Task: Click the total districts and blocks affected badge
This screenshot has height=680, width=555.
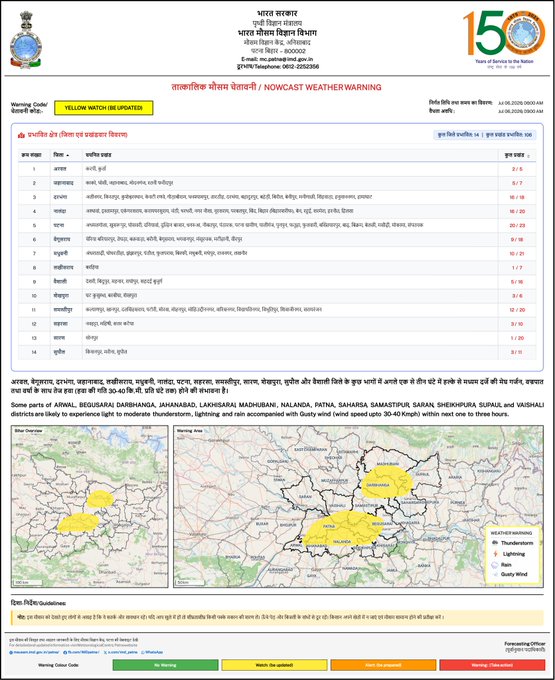Action: (x=484, y=135)
